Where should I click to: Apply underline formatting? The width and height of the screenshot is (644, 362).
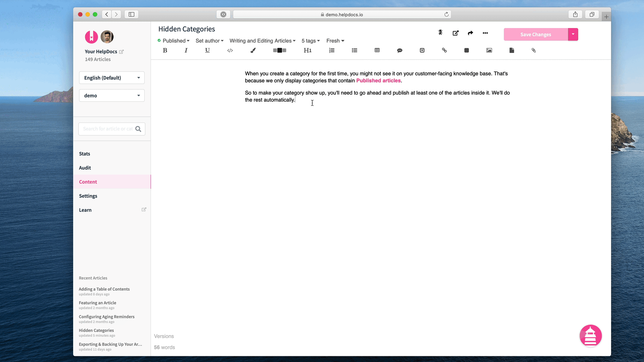207,50
